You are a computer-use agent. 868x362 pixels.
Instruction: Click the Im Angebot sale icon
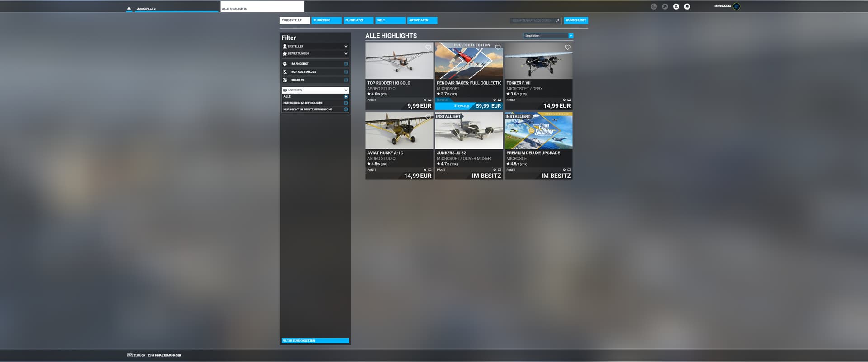(x=285, y=64)
